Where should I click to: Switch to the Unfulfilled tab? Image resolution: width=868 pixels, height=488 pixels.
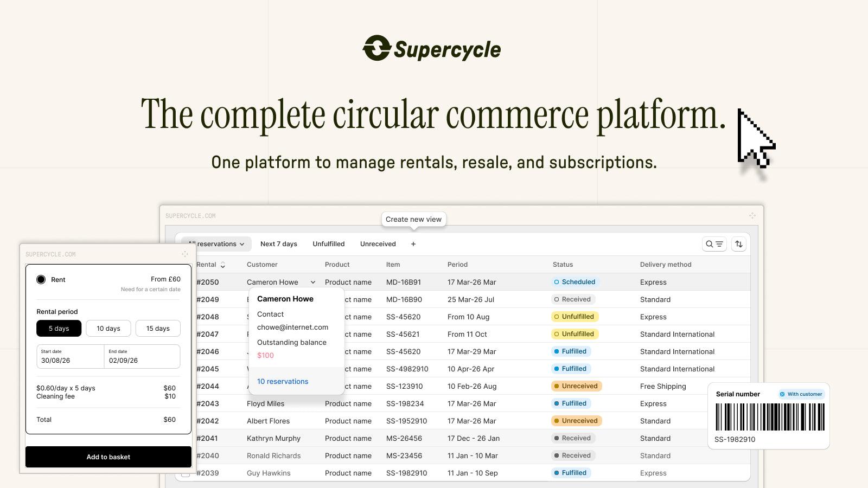click(328, 244)
